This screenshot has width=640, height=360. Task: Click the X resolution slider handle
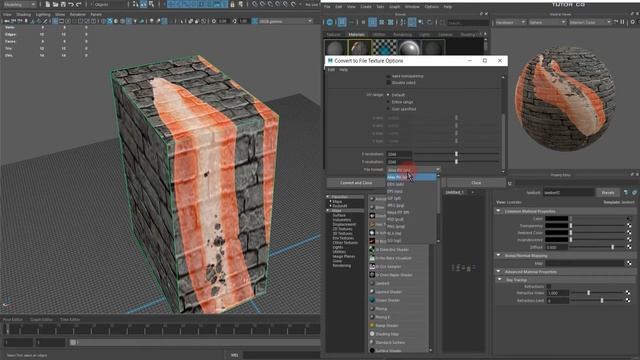pyautogui.click(x=456, y=154)
